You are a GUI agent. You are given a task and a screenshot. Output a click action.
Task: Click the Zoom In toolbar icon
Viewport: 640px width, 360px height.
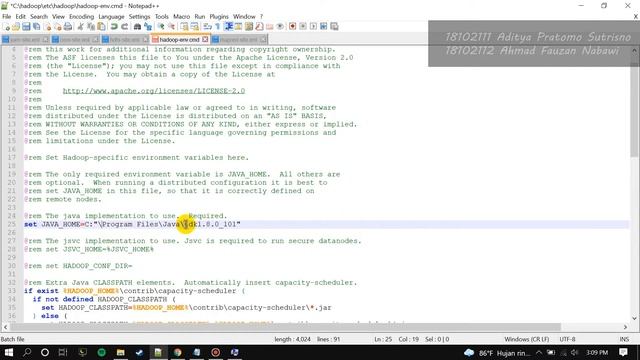161,27
